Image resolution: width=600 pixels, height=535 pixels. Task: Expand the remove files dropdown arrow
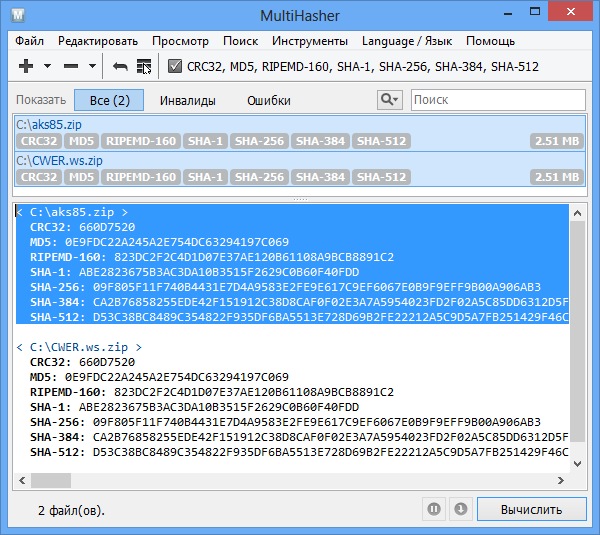[x=93, y=66]
